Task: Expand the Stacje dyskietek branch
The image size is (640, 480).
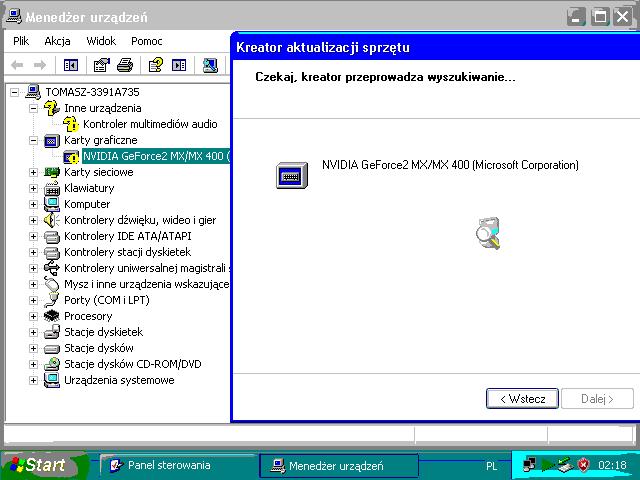Action: pyautogui.click(x=33, y=332)
